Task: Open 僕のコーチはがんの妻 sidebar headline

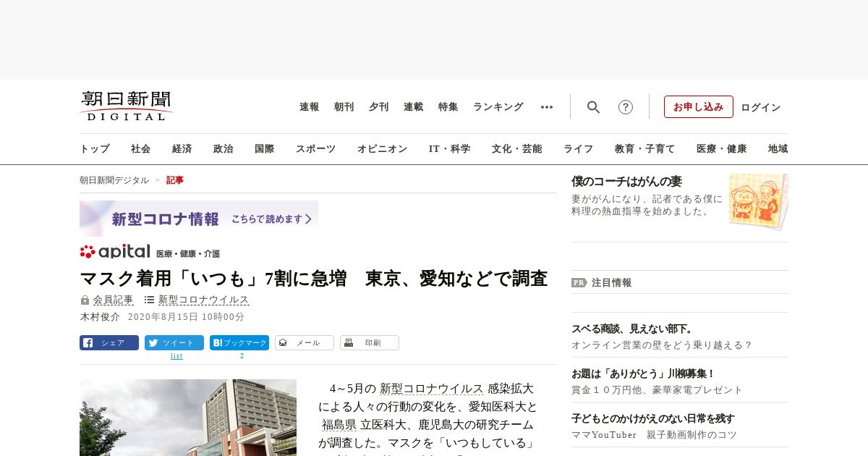Action: (x=627, y=182)
